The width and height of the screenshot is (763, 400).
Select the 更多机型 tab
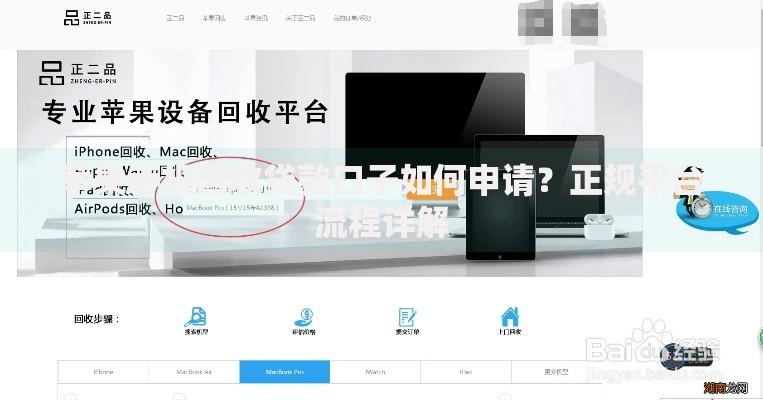pyautogui.click(x=556, y=372)
